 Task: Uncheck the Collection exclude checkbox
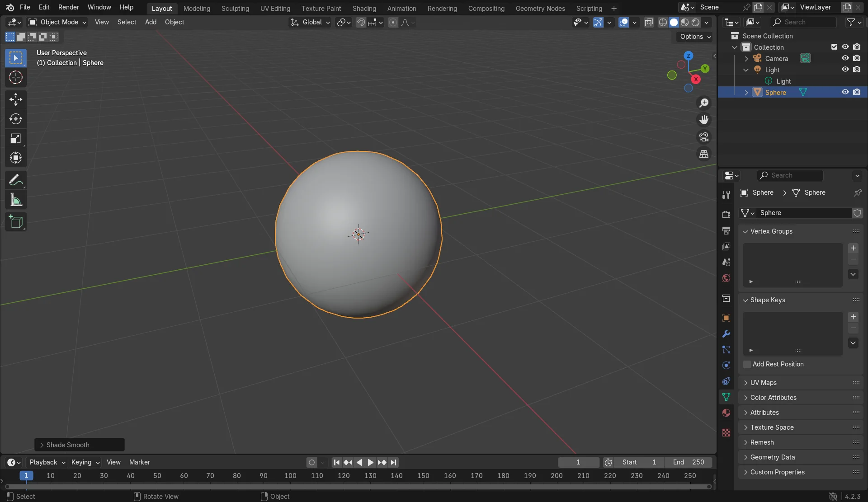tap(834, 47)
